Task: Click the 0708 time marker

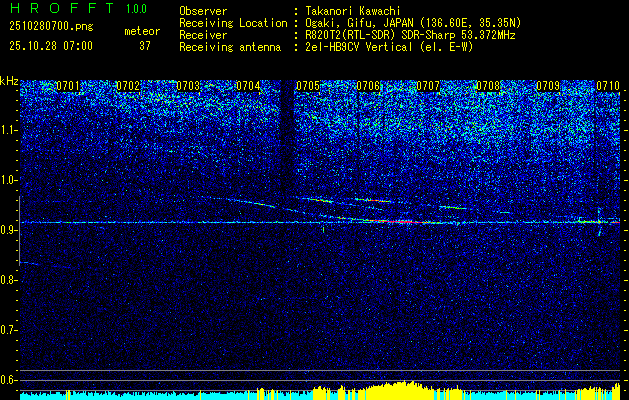Action: [x=488, y=86]
